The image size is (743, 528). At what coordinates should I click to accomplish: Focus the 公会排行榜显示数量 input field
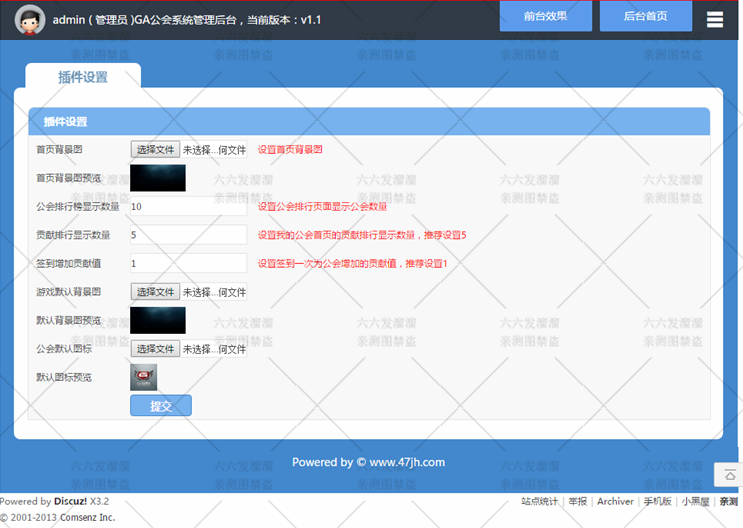pos(189,207)
